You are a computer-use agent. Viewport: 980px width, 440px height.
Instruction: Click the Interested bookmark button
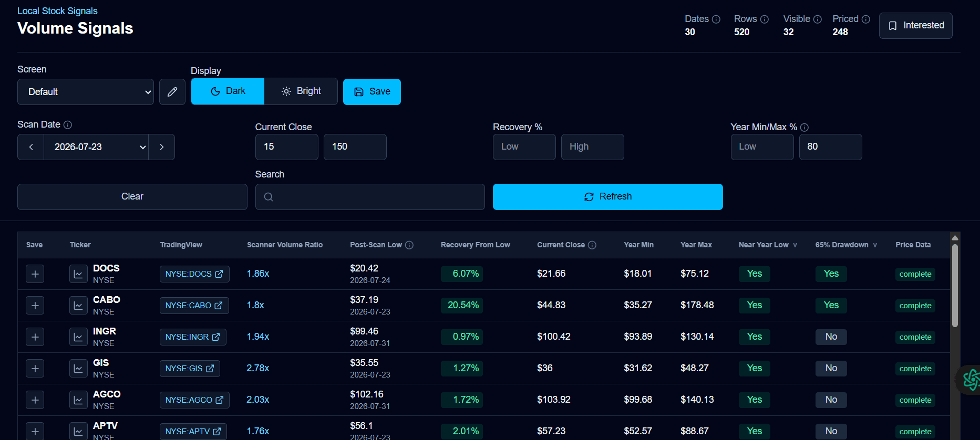click(x=915, y=26)
